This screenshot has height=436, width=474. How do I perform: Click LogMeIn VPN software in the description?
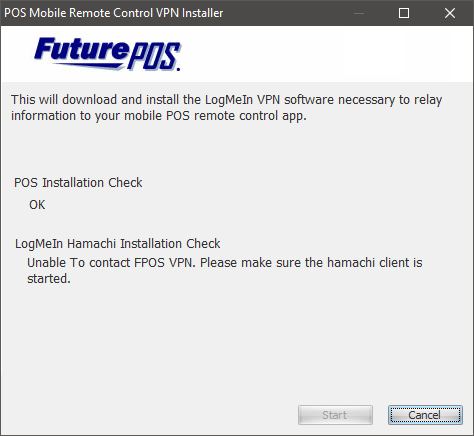click(269, 100)
